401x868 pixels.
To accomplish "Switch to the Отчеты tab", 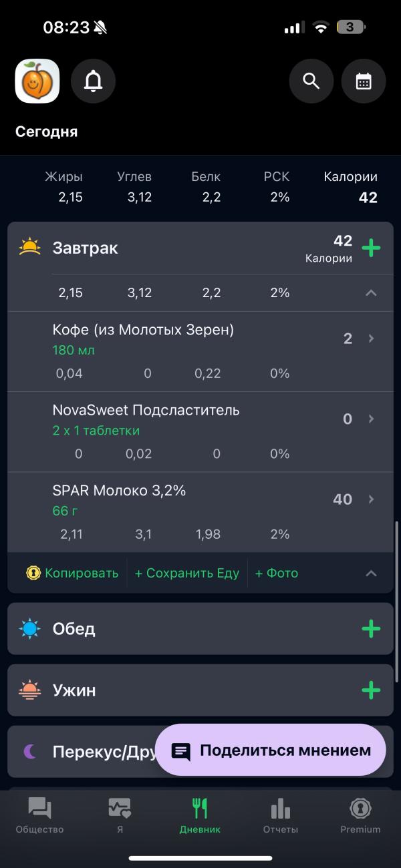I will pos(281,816).
